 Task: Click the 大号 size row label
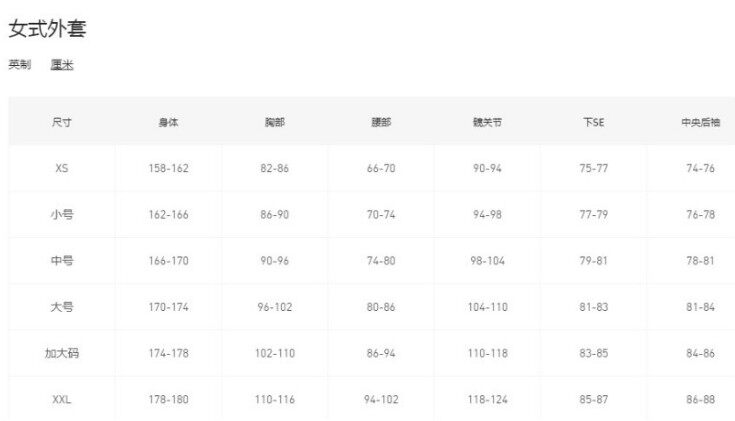[x=62, y=307]
